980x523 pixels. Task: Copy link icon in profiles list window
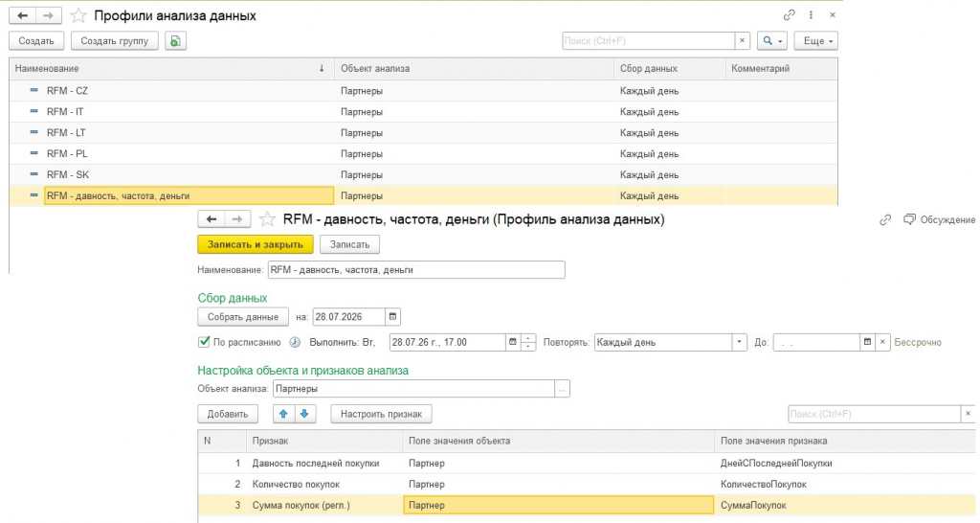[x=790, y=15]
